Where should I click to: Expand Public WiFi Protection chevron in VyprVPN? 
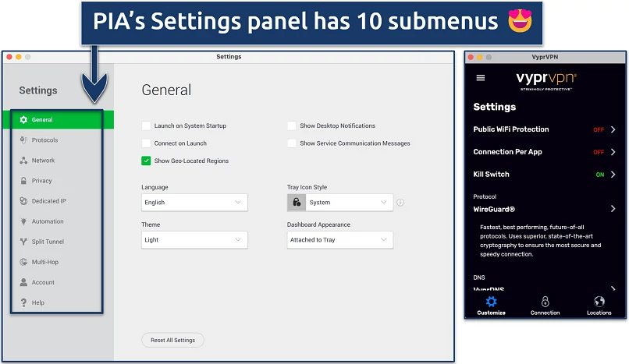click(x=613, y=129)
